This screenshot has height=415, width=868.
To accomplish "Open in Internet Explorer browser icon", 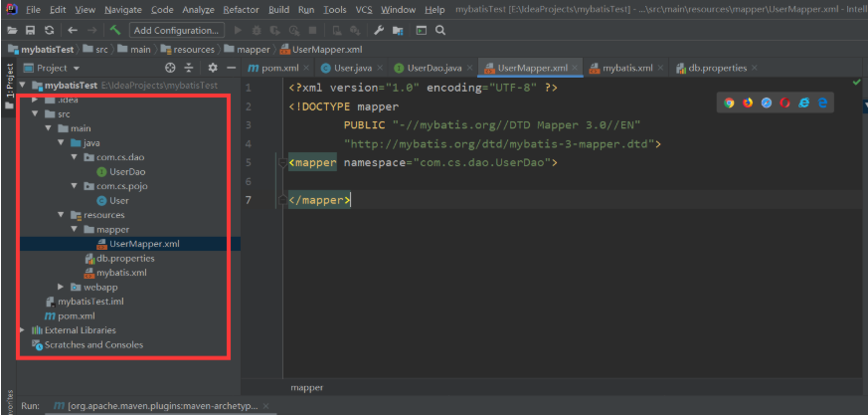I will point(803,103).
